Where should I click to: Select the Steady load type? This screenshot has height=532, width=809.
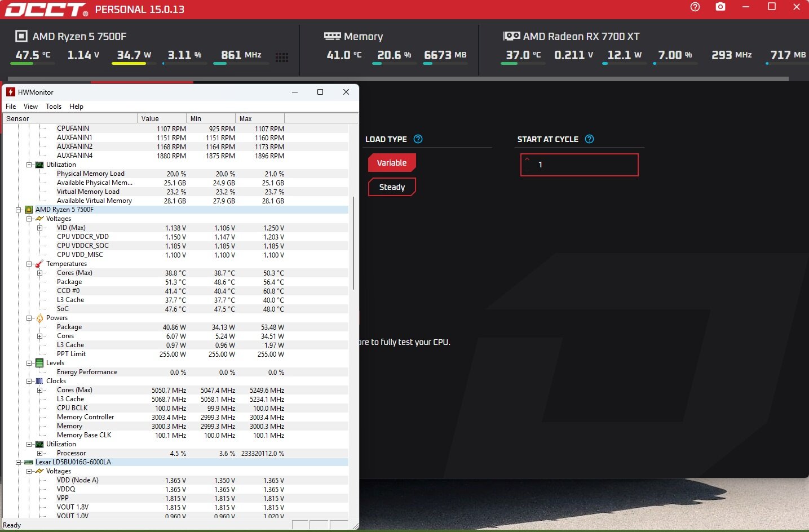[x=392, y=187]
